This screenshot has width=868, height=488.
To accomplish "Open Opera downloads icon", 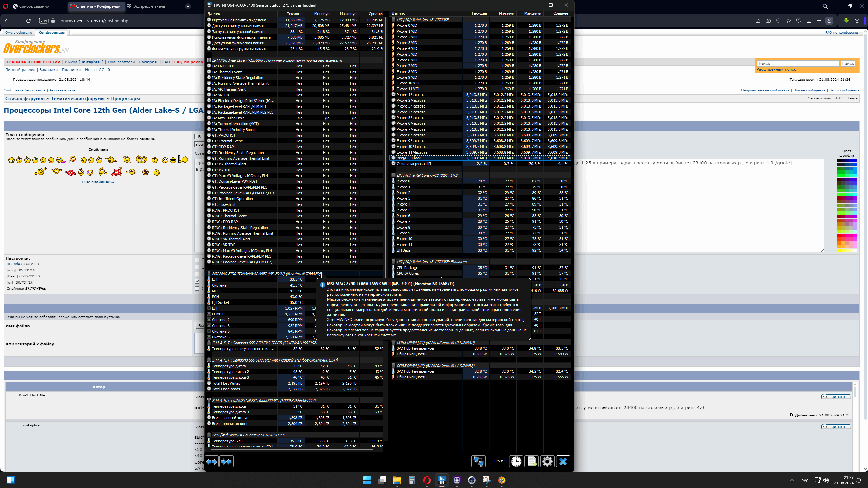I will pos(809,21).
